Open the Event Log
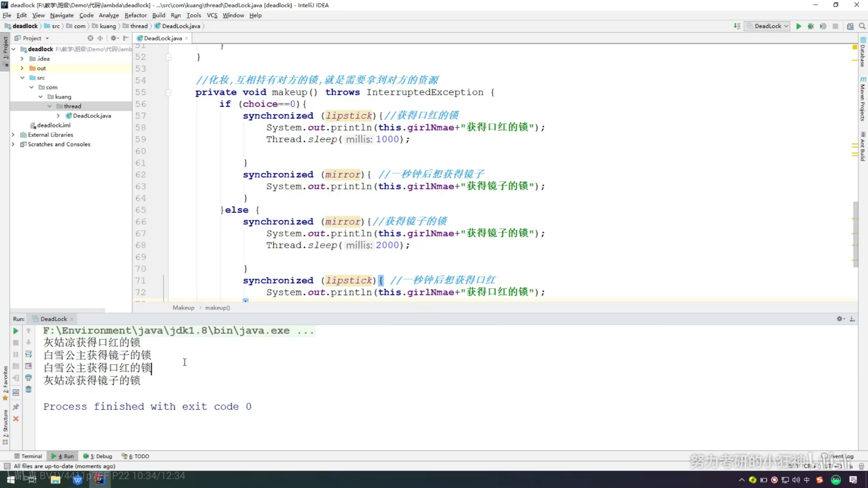This screenshot has width=868, height=488. (x=837, y=456)
